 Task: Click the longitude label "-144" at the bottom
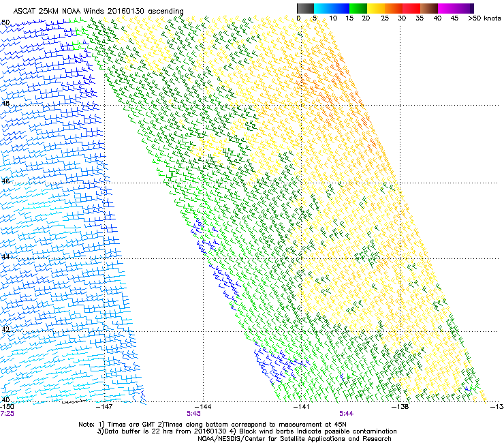coord(203,407)
